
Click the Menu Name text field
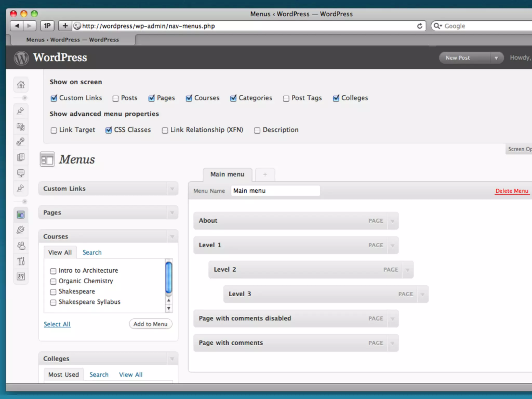275,191
